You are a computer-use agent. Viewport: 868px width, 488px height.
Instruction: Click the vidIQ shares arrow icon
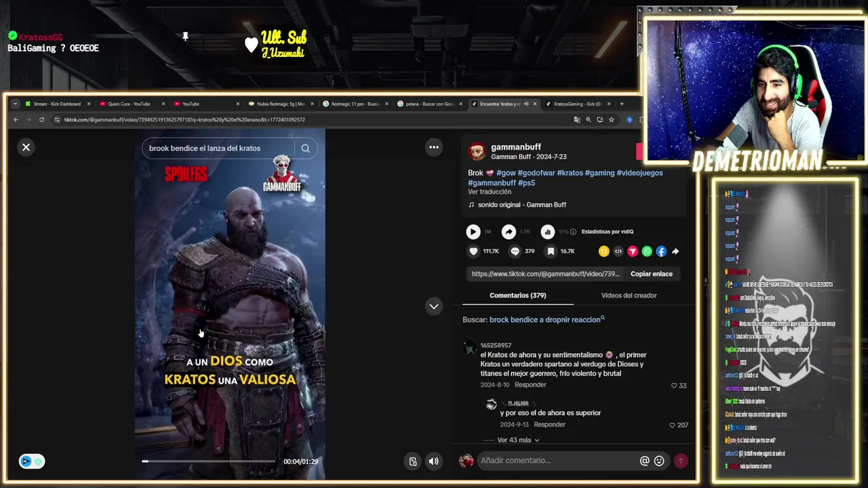tap(509, 232)
